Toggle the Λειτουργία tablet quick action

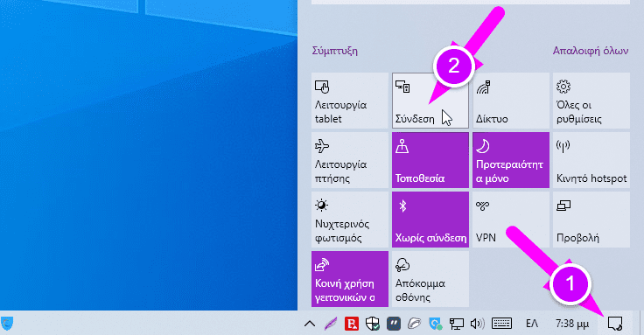(350, 101)
